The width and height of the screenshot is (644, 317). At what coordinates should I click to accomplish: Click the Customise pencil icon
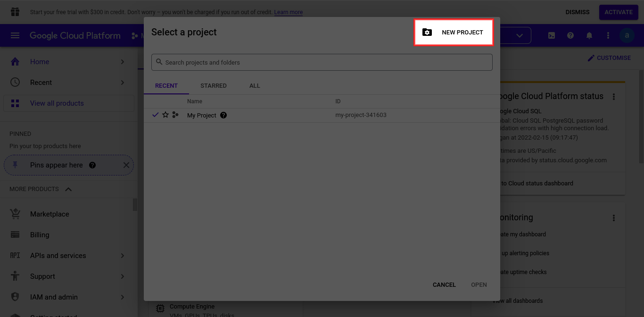click(x=591, y=58)
